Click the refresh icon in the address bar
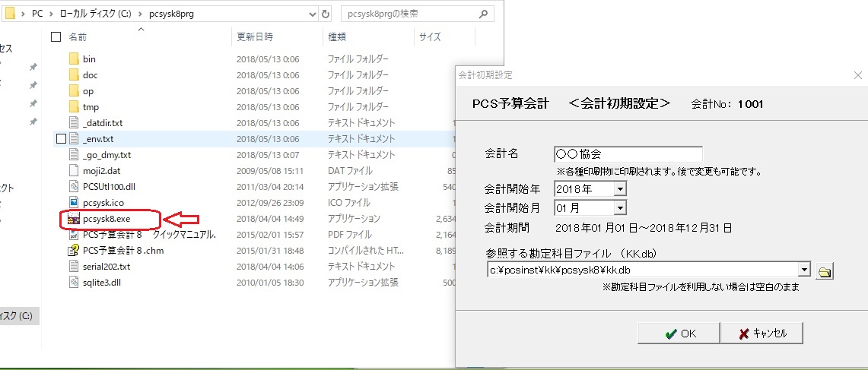The width and height of the screenshot is (868, 370). (326, 14)
